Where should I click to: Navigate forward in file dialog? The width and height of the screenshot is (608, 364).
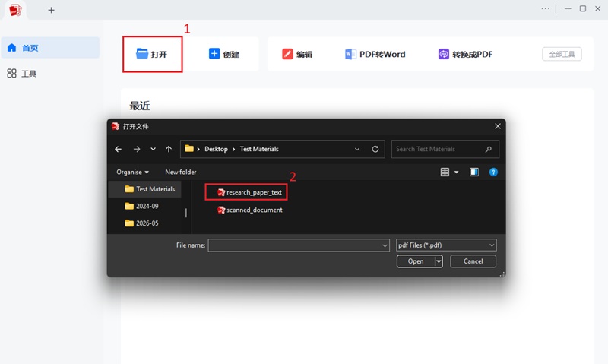137,149
